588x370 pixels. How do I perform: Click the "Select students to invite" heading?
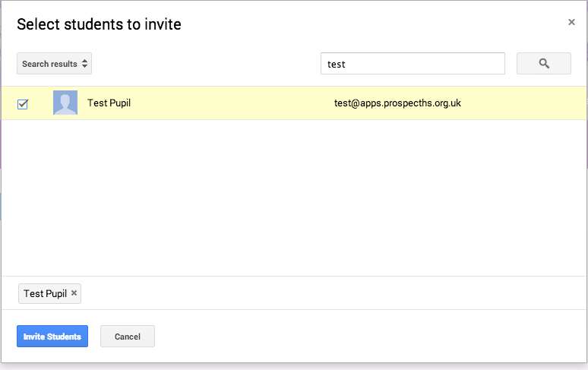pos(99,24)
